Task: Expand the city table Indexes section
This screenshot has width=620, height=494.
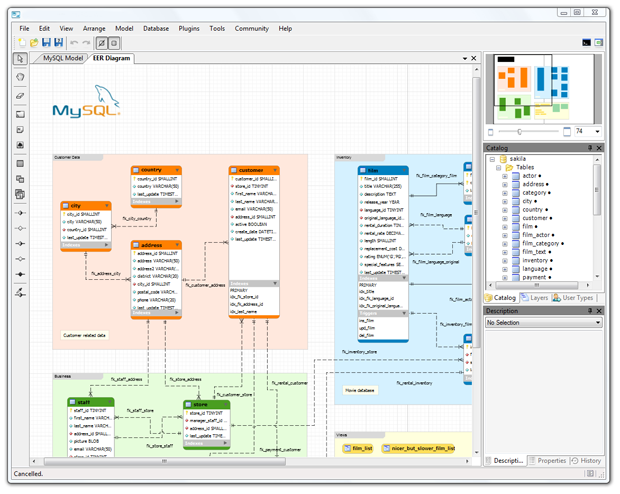Action: pos(106,245)
